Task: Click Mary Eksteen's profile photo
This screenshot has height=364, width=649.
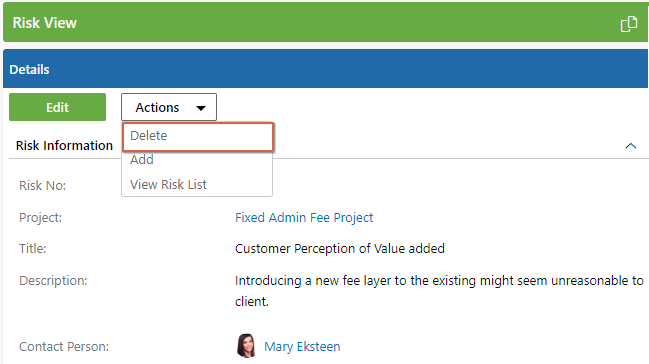Action: 246,346
